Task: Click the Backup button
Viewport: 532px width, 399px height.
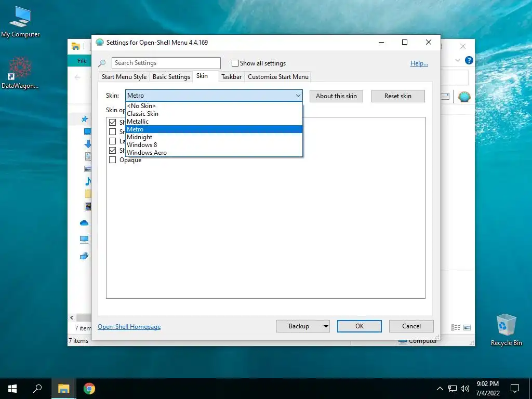Action: click(x=299, y=326)
